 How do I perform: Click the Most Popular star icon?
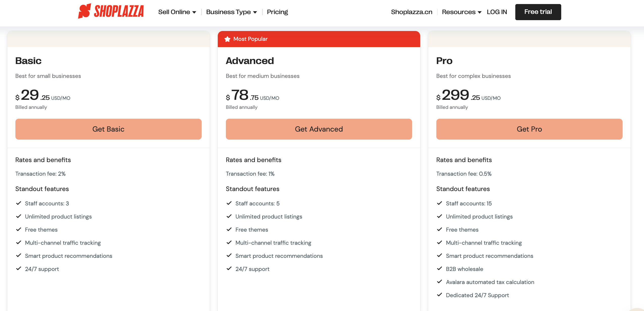pos(227,39)
